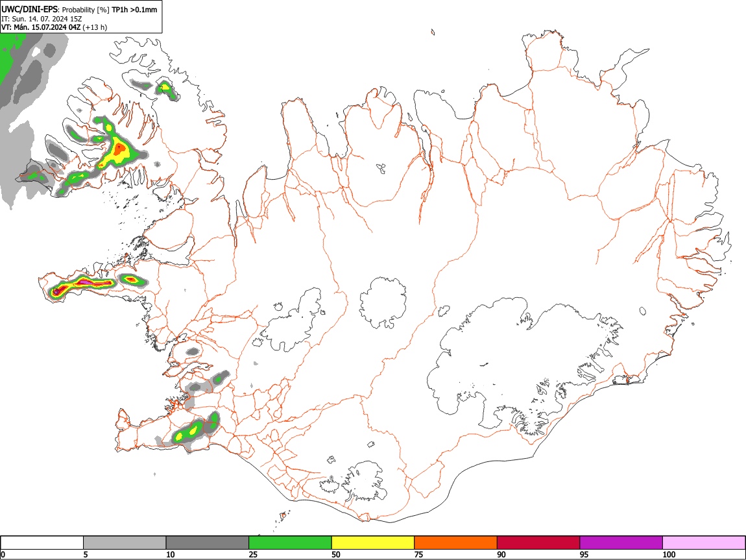Viewport: 746px width, 560px height.
Task: Click the purple 95–100% legend swatch
Action: point(621,543)
